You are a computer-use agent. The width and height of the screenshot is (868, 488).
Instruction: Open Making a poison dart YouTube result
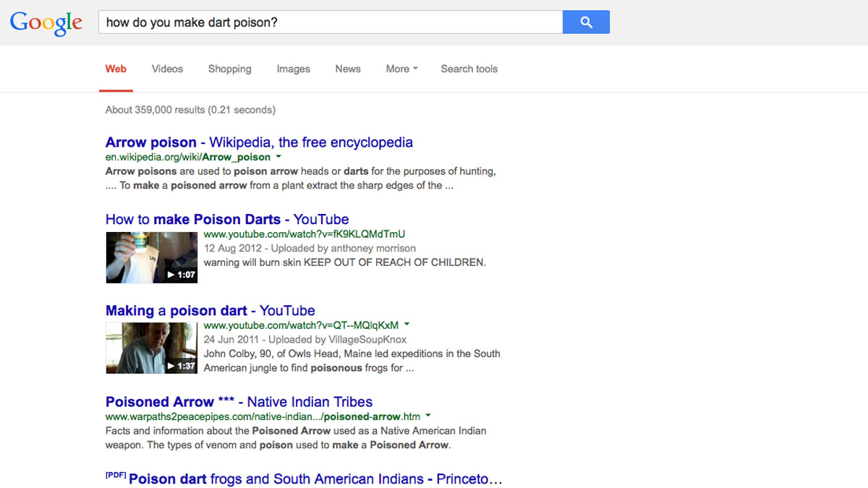click(x=210, y=311)
